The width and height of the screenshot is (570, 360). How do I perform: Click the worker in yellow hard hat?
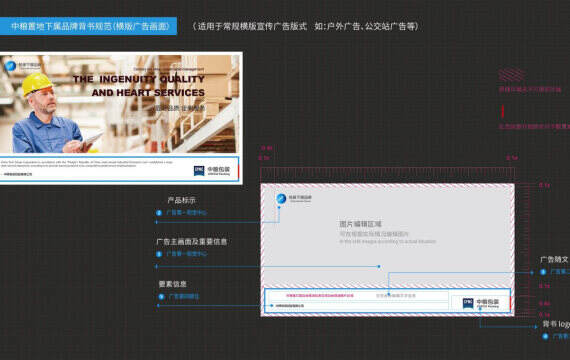[x=51, y=113]
